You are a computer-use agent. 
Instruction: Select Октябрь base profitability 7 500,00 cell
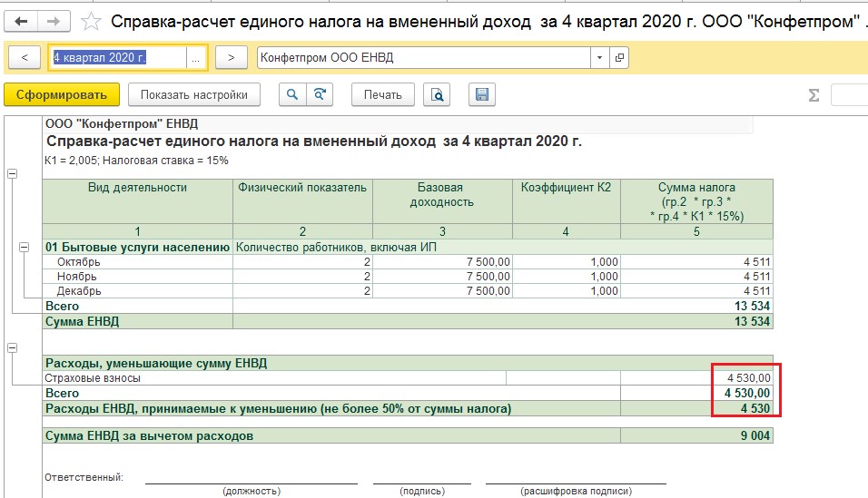[442, 262]
